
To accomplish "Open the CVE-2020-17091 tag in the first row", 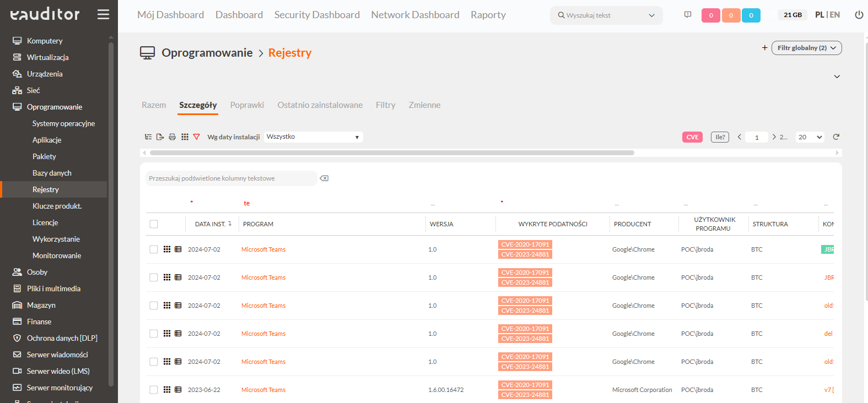I will point(525,244).
